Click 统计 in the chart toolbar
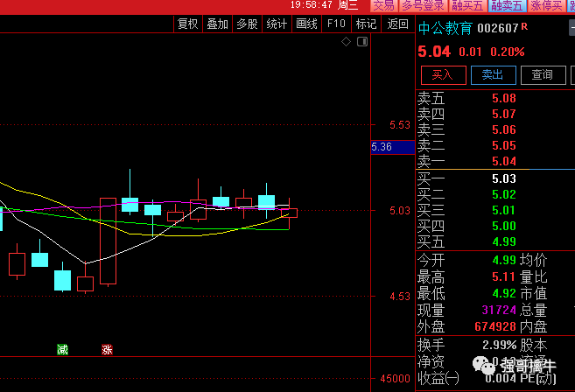This screenshot has height=392, width=575. (277, 24)
